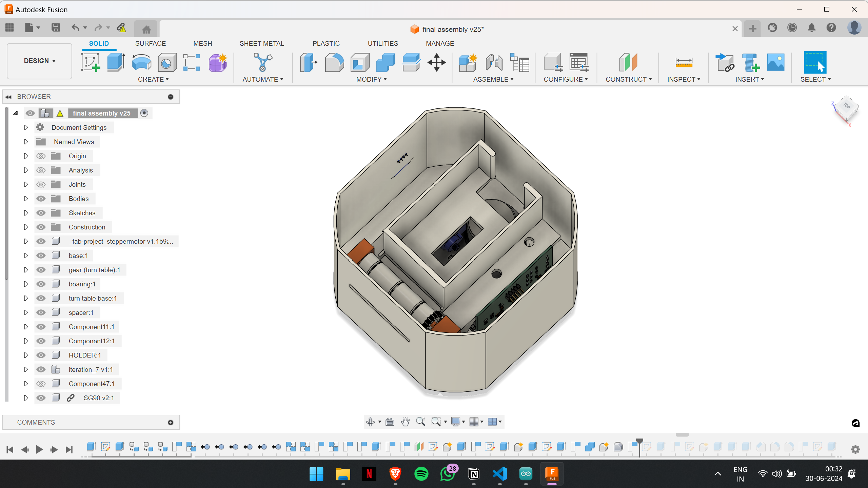Click the Window Select tool icon
The width and height of the screenshot is (868, 488).
(x=815, y=62)
